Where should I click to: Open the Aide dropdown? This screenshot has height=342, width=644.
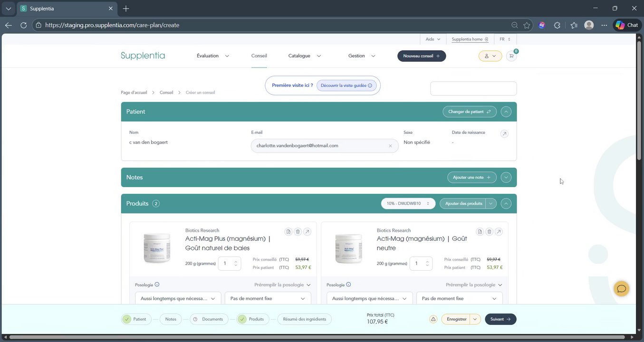(x=433, y=39)
